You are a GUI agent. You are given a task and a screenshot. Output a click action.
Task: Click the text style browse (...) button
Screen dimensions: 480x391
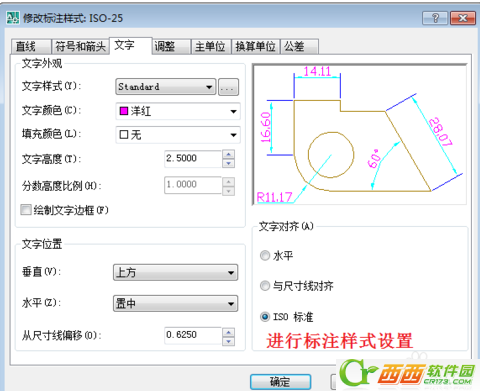point(228,87)
